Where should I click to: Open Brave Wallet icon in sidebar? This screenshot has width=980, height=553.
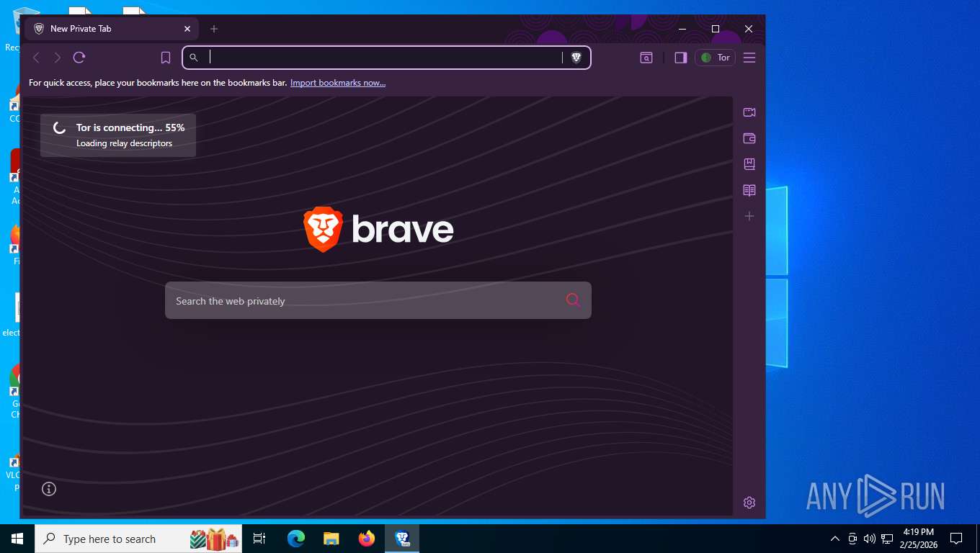pyautogui.click(x=749, y=138)
